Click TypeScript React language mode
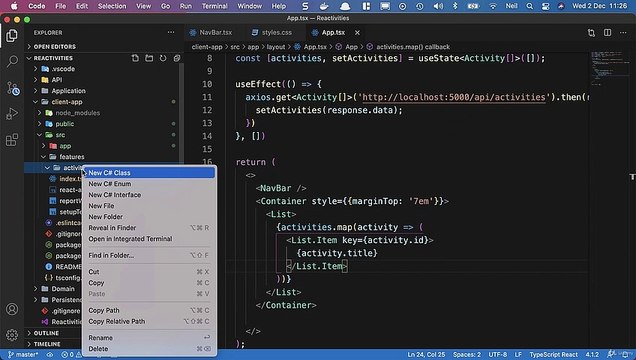 [x=553, y=355]
